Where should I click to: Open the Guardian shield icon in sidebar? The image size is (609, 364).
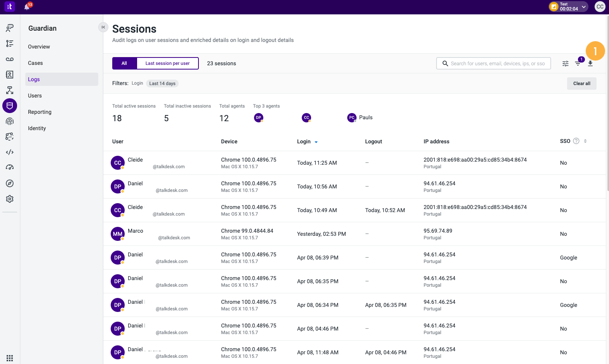coord(10,106)
